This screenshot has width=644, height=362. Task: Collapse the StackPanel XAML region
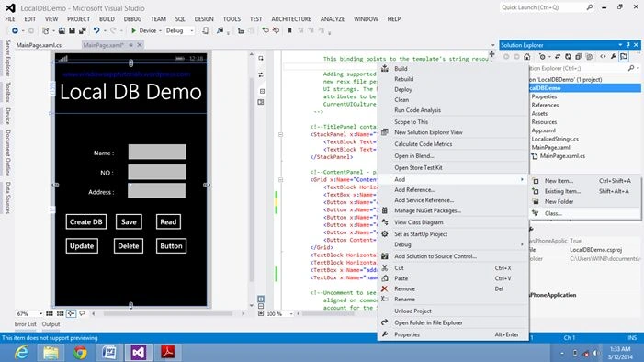click(280, 134)
